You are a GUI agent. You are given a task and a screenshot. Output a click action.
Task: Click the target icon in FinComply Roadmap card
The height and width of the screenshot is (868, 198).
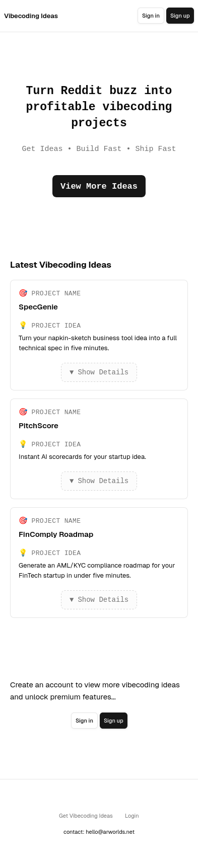click(x=23, y=520)
